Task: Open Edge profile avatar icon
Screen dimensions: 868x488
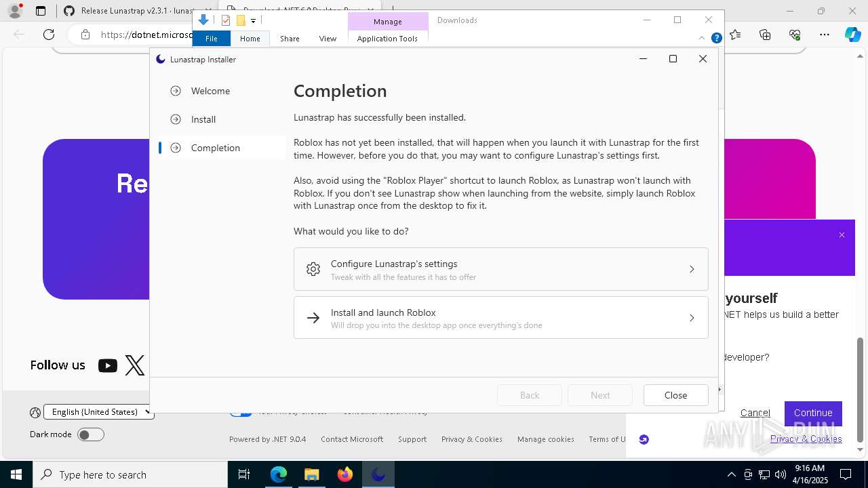Action: point(15,11)
